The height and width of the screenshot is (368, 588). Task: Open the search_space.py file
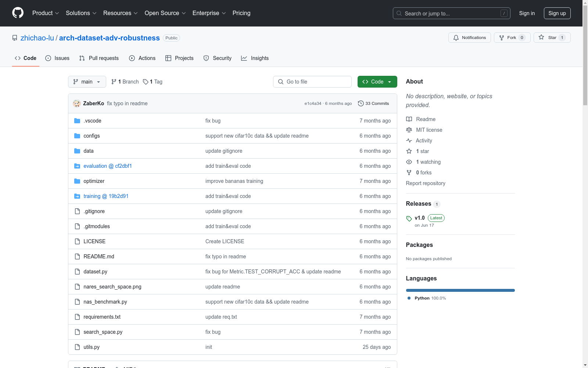pos(103,332)
